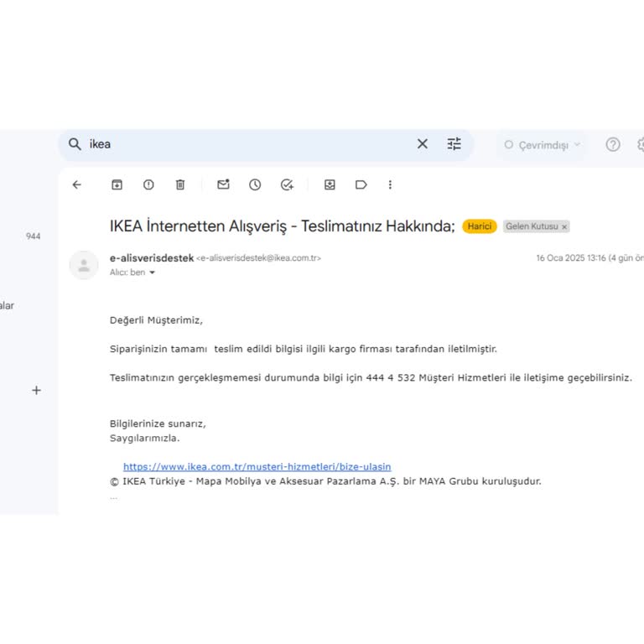This screenshot has width=644, height=644.
Task: Click the plus icon in sidebar
Action: 37,390
